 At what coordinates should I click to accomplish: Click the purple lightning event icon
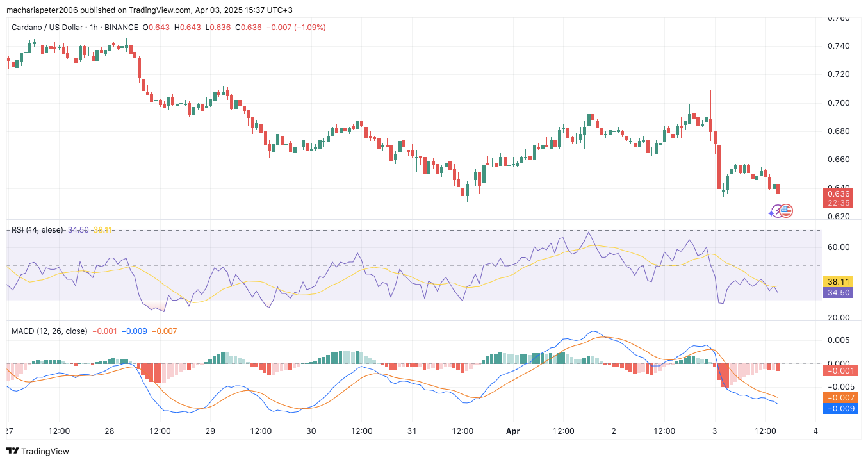(x=778, y=210)
